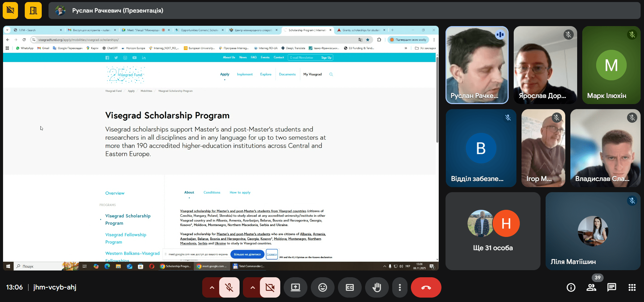Select Ліля Матіїшин participant tile
Screen dimensions: 644x302
593,231
